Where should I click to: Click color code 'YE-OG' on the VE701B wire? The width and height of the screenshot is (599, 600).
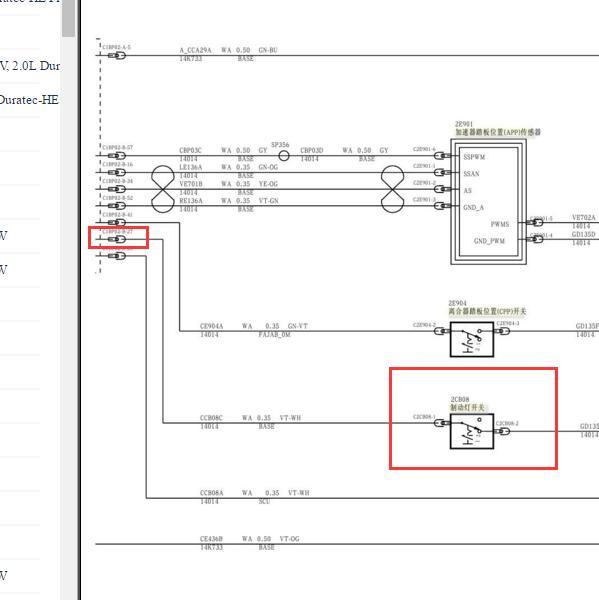(268, 184)
